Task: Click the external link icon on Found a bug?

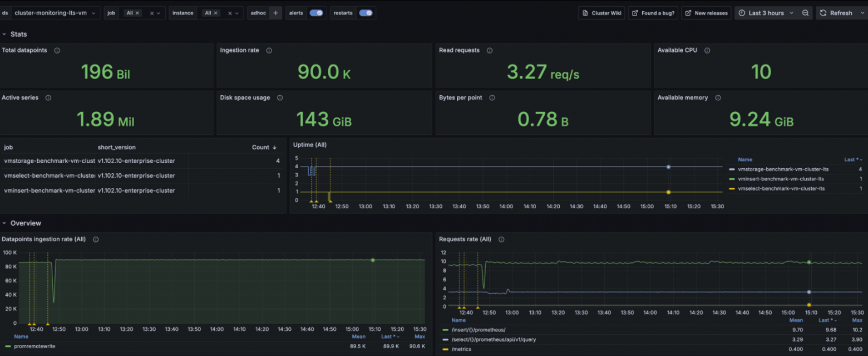Action: pos(634,13)
